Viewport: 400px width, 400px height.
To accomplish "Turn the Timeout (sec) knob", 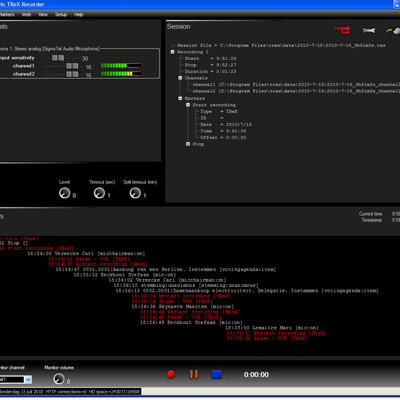I will (99, 193).
